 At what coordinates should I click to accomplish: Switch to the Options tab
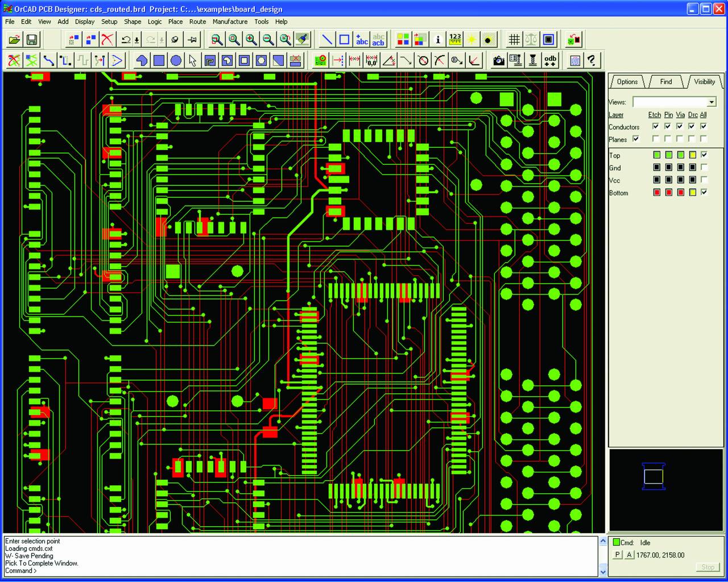pyautogui.click(x=627, y=82)
